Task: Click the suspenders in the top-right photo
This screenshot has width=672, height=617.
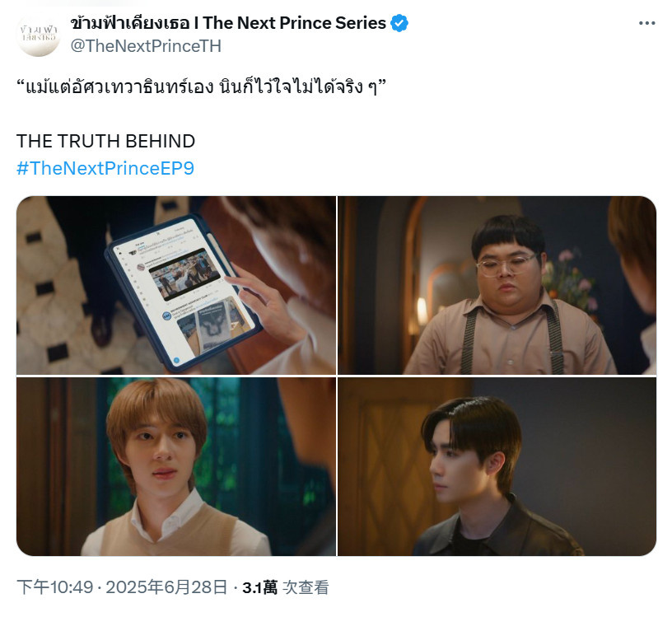Action: click(x=513, y=337)
